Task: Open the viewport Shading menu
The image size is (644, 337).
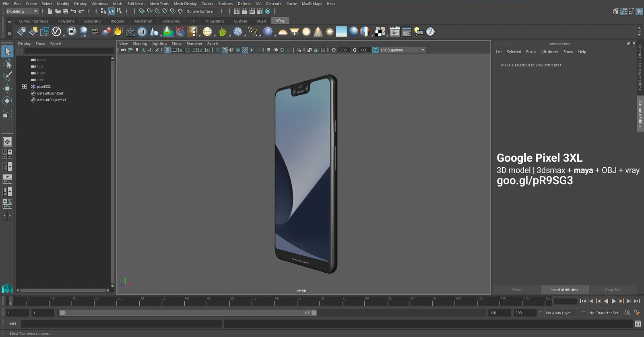Action: pyautogui.click(x=140, y=43)
